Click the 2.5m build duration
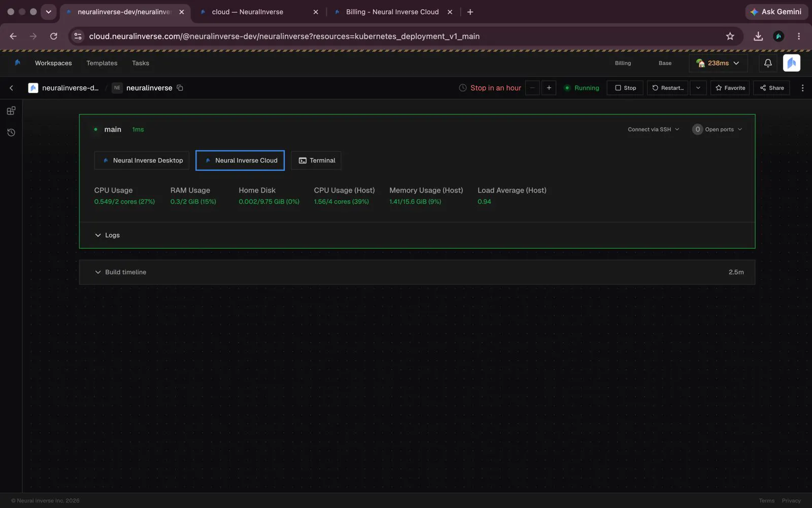This screenshot has height=508, width=812. coord(736,272)
